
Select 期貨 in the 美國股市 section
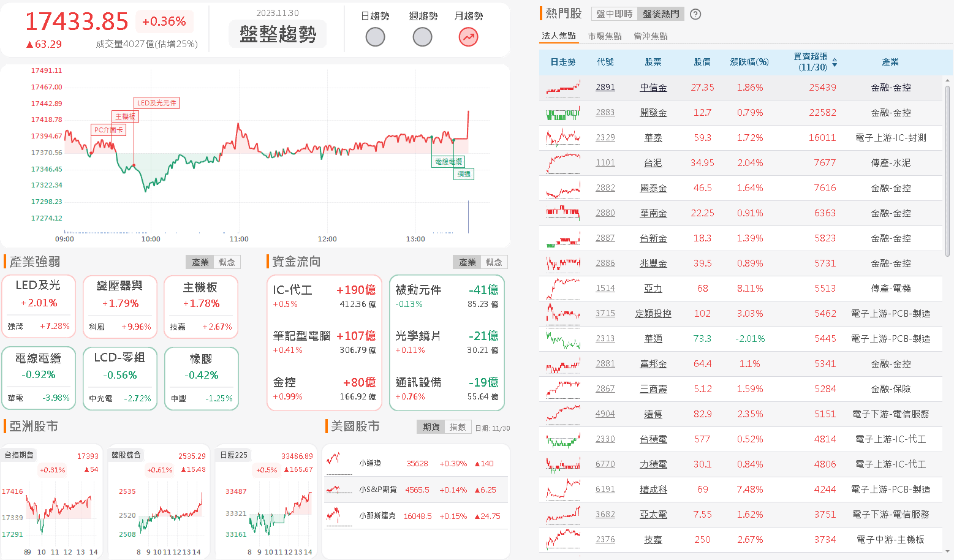431,427
